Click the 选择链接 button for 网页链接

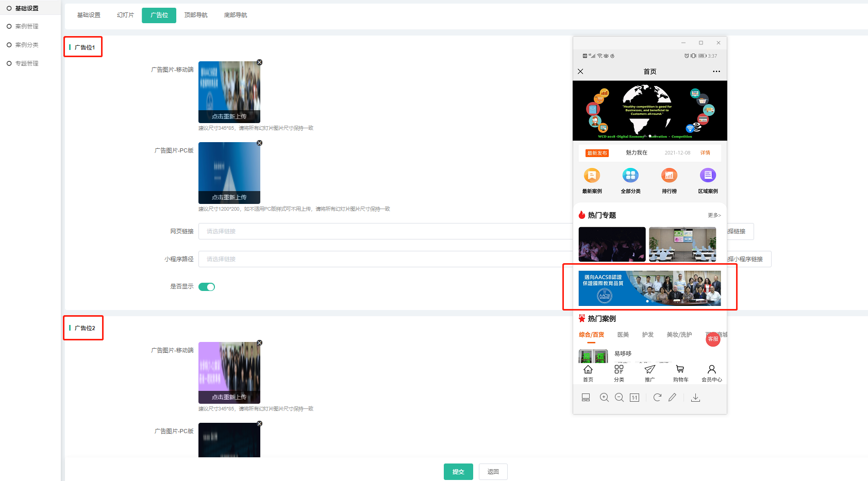[x=740, y=232]
